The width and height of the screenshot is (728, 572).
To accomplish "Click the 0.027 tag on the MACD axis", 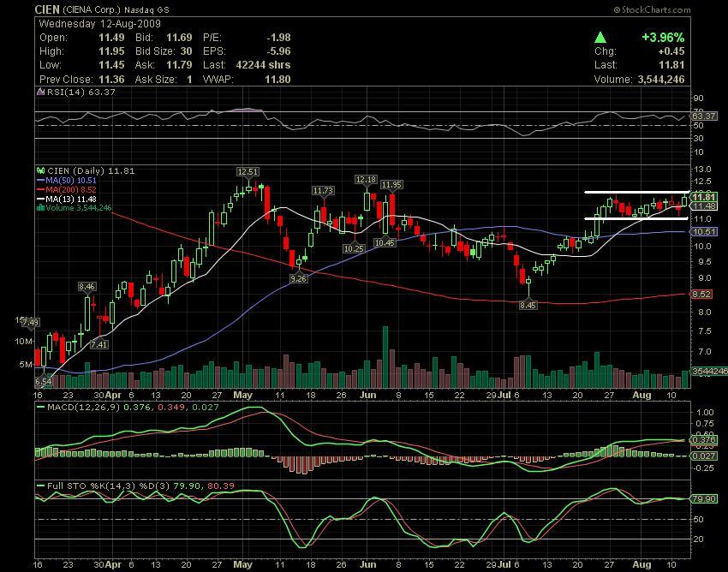I will click(704, 456).
